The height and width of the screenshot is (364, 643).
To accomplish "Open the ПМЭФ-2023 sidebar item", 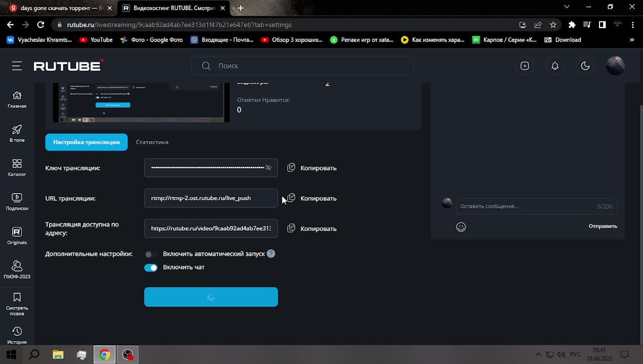I will pyautogui.click(x=17, y=270).
